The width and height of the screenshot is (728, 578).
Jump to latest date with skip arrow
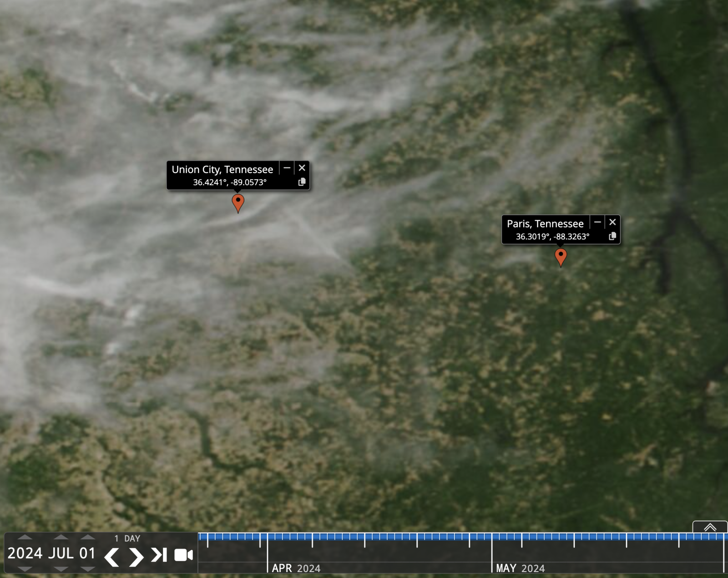click(x=159, y=555)
